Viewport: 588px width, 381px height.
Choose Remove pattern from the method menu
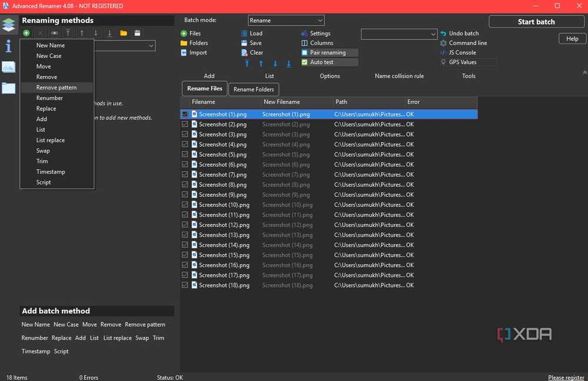tap(56, 88)
